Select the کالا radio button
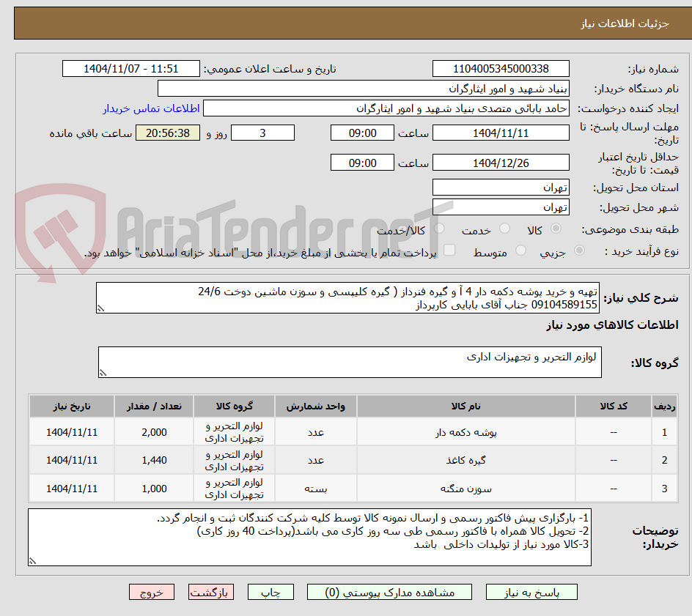 click(556, 229)
